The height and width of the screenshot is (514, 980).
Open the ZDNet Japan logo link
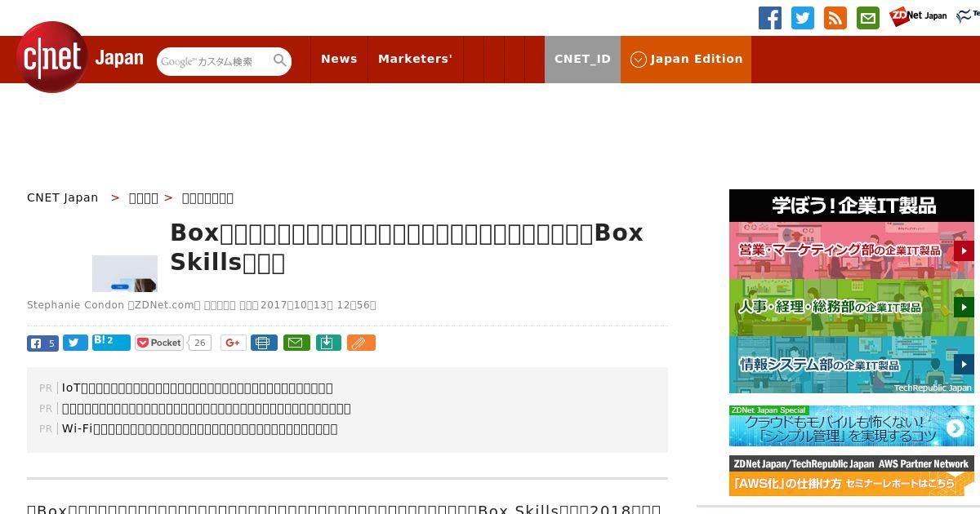918,16
